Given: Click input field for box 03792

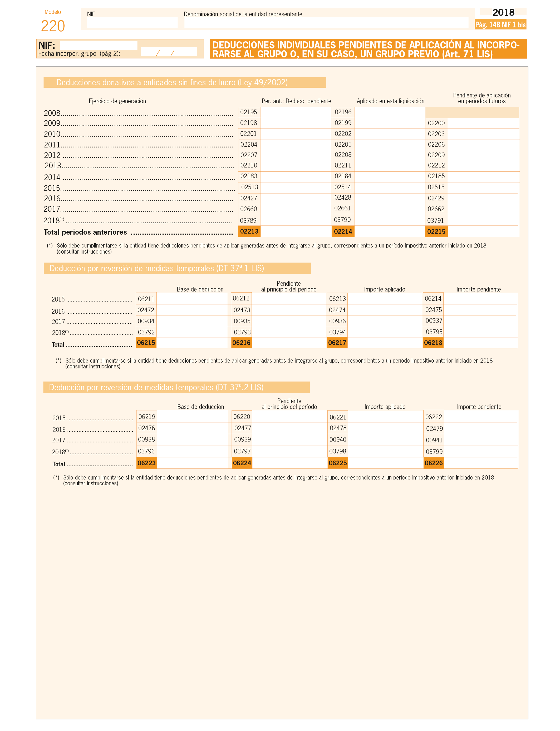Looking at the screenshot, I should 192,332.
